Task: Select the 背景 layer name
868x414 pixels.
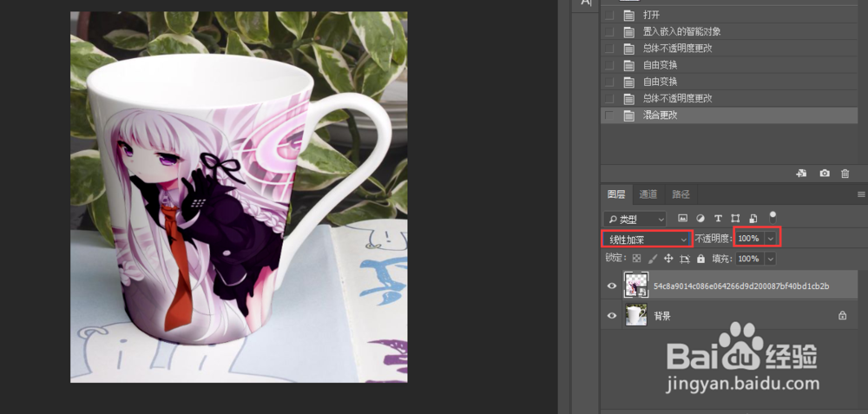Action: point(662,316)
